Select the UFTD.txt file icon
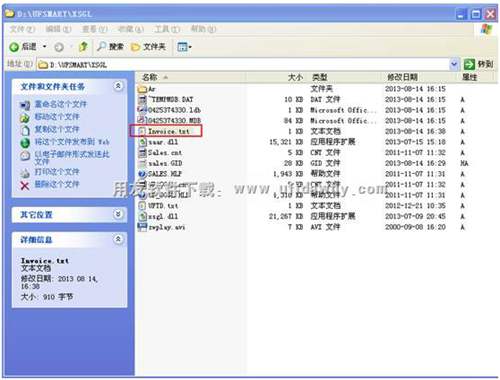Viewport: 500px width, 380px height. 142,206
